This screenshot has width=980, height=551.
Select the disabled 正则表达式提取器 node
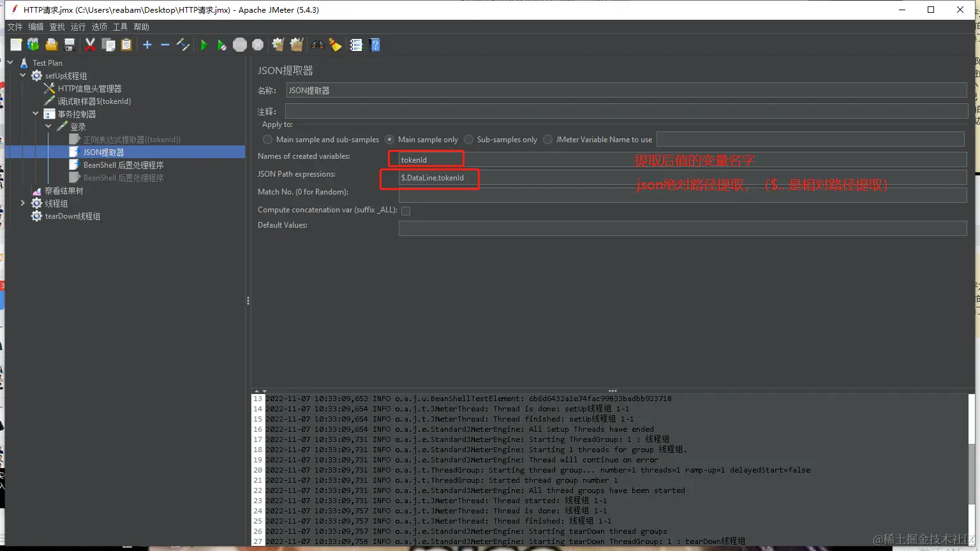[x=131, y=140]
